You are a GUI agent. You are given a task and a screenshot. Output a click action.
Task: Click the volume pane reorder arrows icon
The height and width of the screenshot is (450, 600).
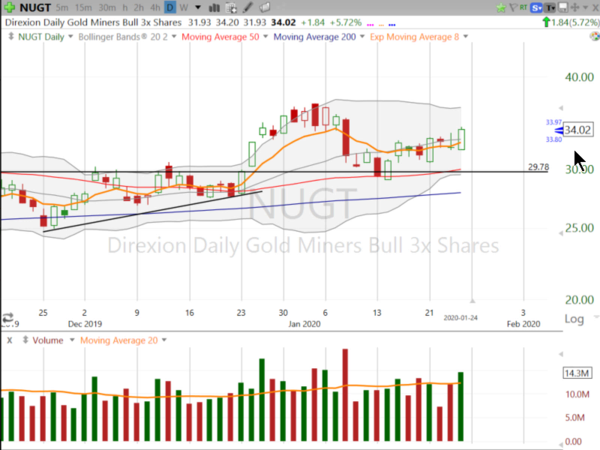pyautogui.click(x=26, y=340)
